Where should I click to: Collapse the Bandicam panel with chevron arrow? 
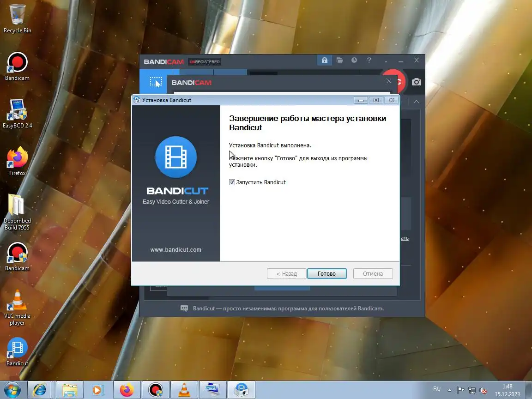416,102
